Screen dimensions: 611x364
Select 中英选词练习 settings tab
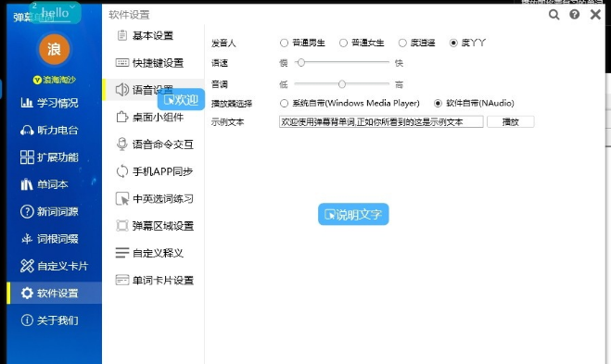point(153,198)
